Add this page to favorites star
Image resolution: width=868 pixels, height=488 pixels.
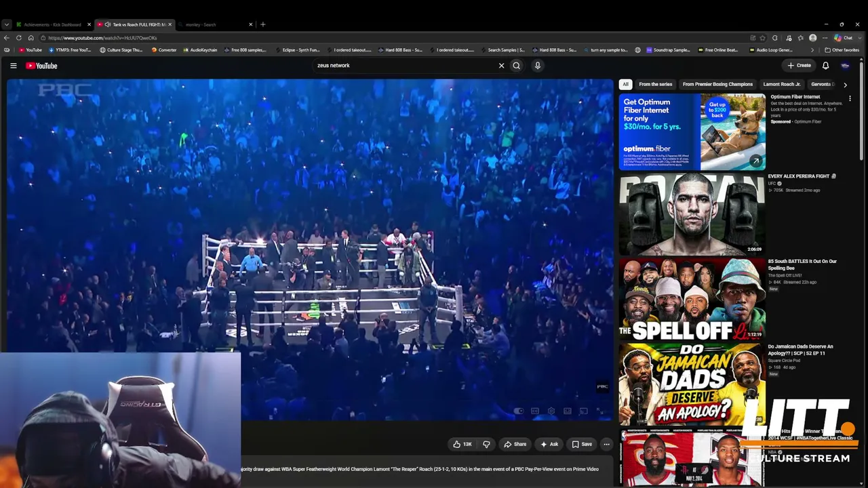(763, 38)
